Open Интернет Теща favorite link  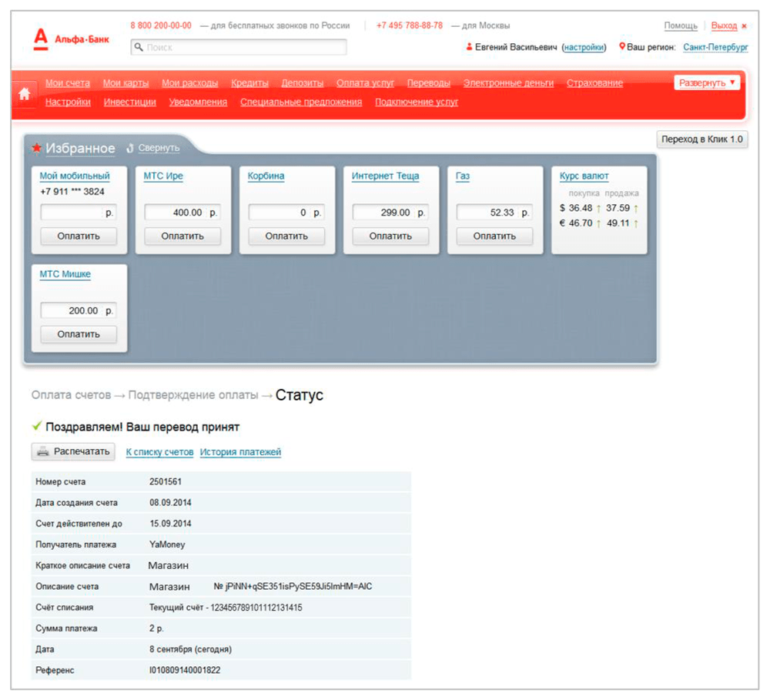coord(386,176)
